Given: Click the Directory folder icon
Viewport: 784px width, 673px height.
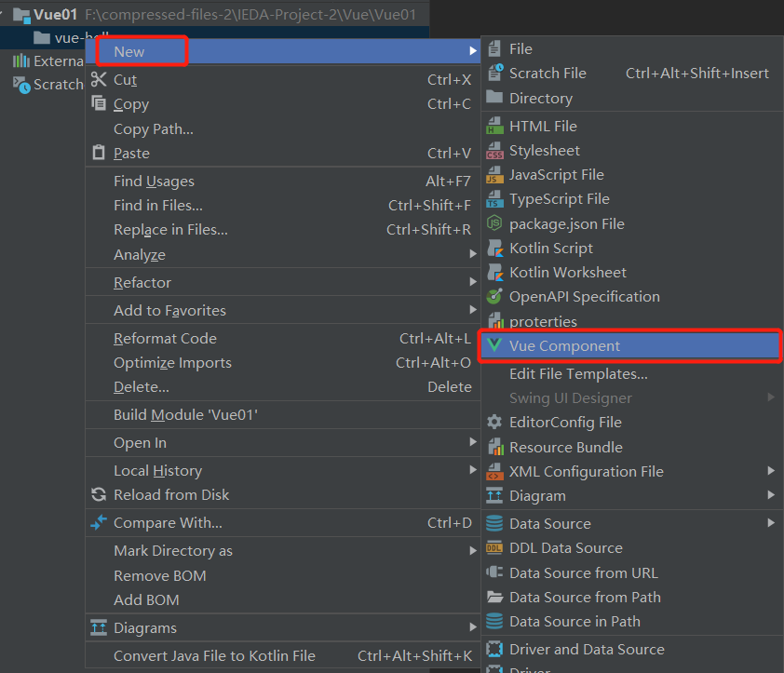Looking at the screenshot, I should coord(494,97).
